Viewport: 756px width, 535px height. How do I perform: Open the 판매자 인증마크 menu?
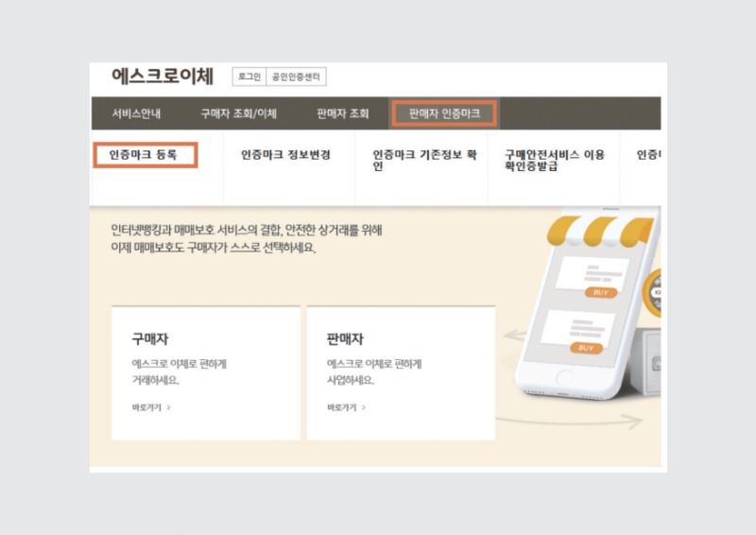444,113
